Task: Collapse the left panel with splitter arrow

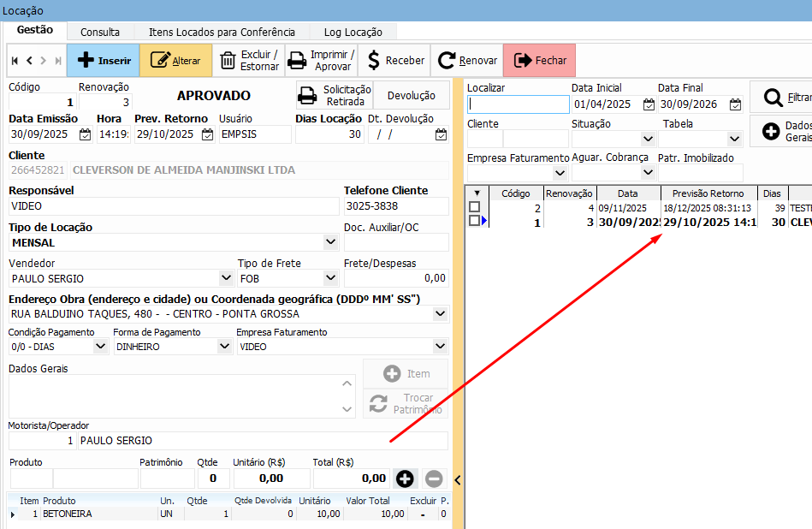Action: (458, 479)
